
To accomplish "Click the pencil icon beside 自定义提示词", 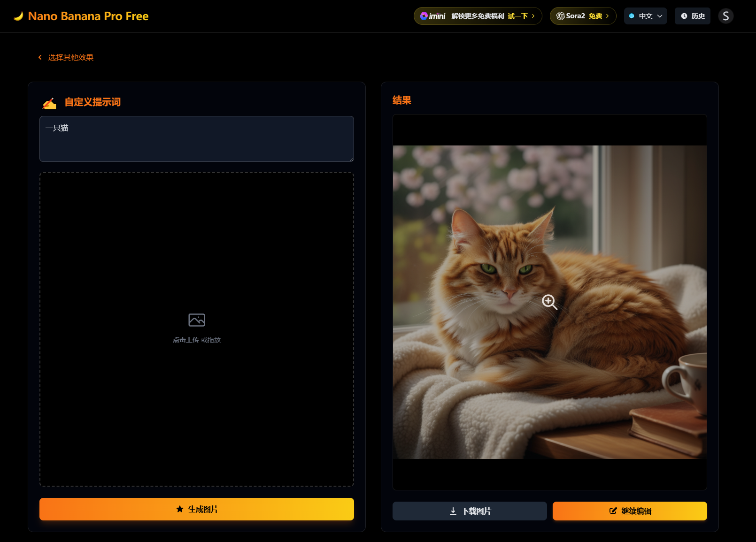I will (49, 103).
